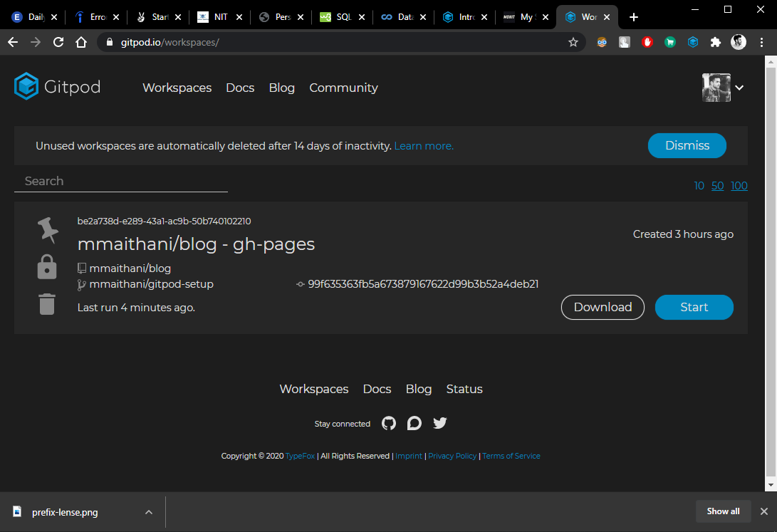This screenshot has width=777, height=532.
Task: Click Show all downloads
Action: [723, 511]
